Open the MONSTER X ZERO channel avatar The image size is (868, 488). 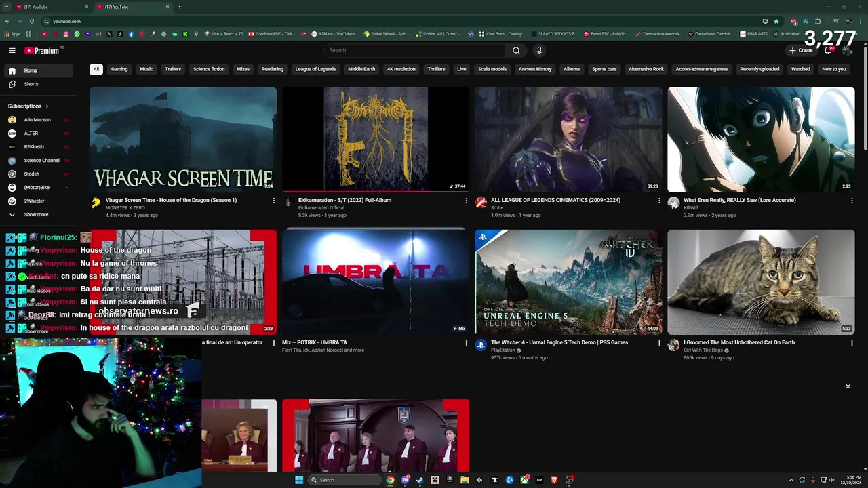tap(96, 202)
